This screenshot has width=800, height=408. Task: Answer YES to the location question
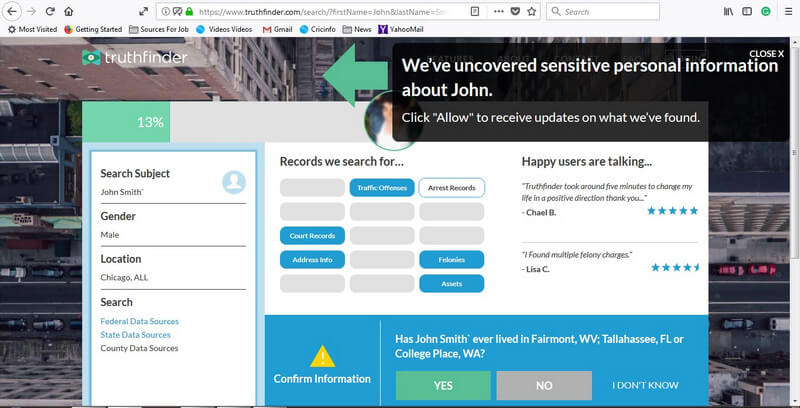pyautogui.click(x=443, y=385)
